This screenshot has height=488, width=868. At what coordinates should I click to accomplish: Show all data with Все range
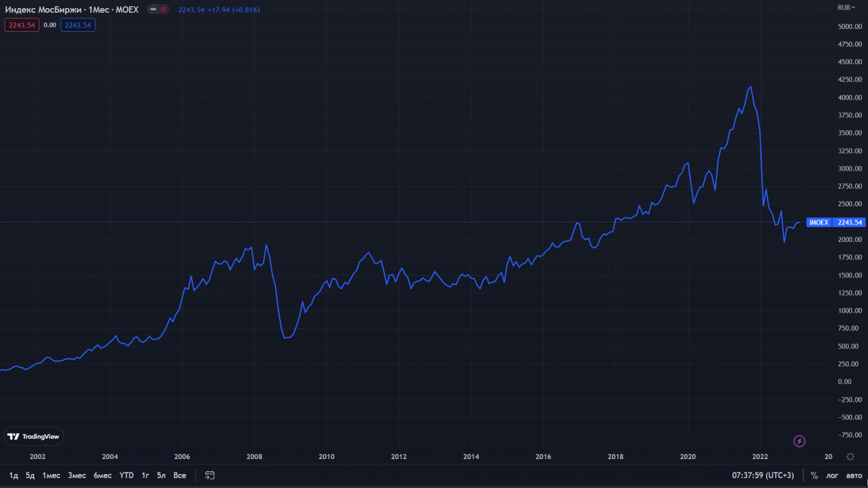(x=179, y=475)
